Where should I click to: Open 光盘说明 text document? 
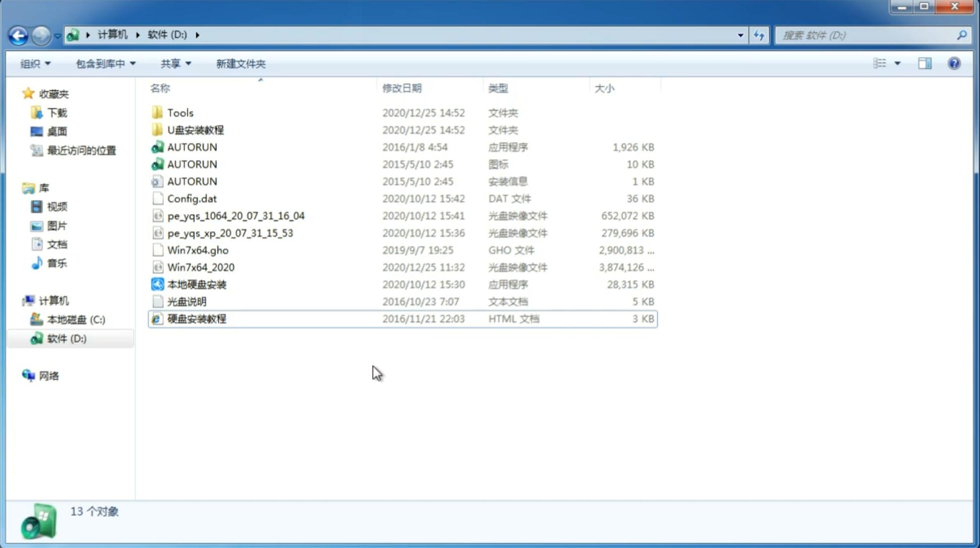[x=186, y=301]
